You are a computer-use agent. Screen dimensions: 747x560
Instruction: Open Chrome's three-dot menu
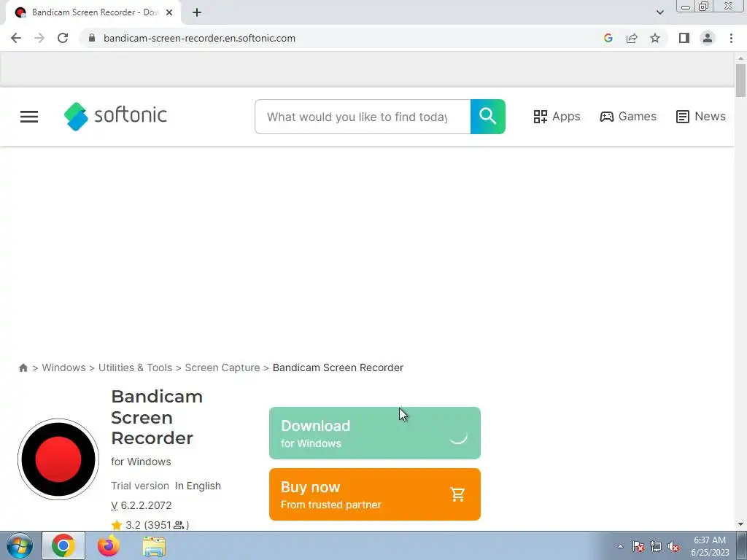click(x=731, y=38)
